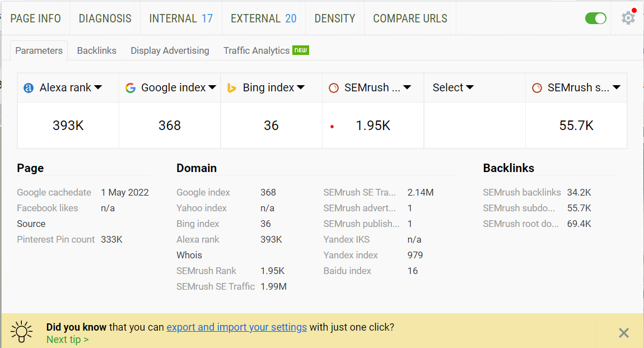Open the Whois link under Domain
The image size is (644, 348).
(x=189, y=255)
